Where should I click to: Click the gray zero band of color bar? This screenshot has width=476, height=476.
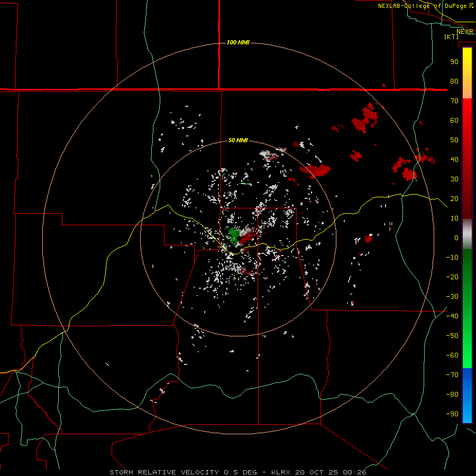pyautogui.click(x=467, y=234)
